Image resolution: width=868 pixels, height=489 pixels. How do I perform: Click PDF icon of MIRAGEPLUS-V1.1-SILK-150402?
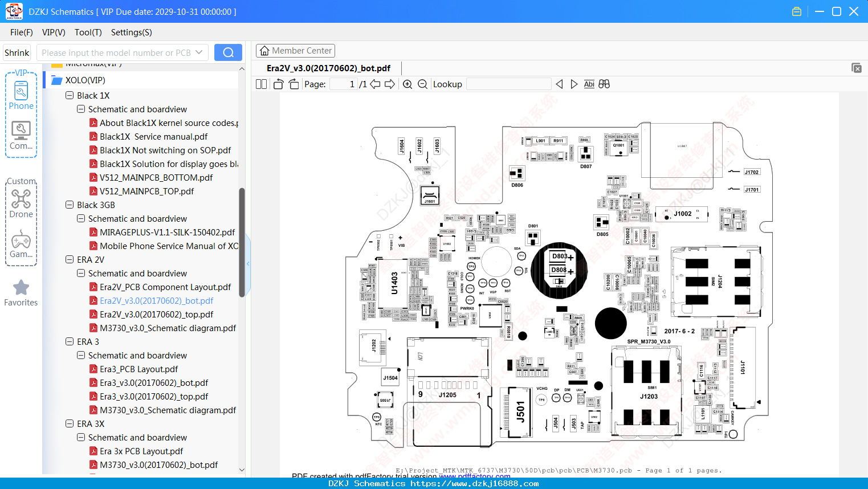[x=93, y=233]
